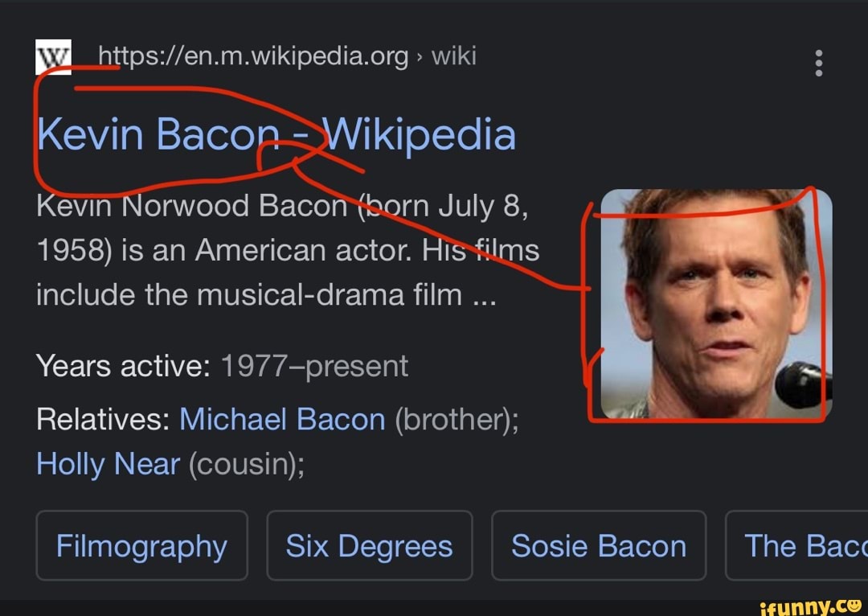Tap the Kevin Bacon thumbnail photo
Viewport: 868px width, 616px height.
tap(715, 304)
